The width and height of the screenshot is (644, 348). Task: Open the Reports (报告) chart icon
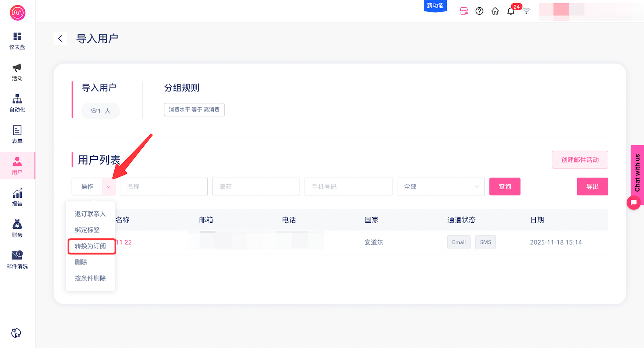tap(17, 197)
